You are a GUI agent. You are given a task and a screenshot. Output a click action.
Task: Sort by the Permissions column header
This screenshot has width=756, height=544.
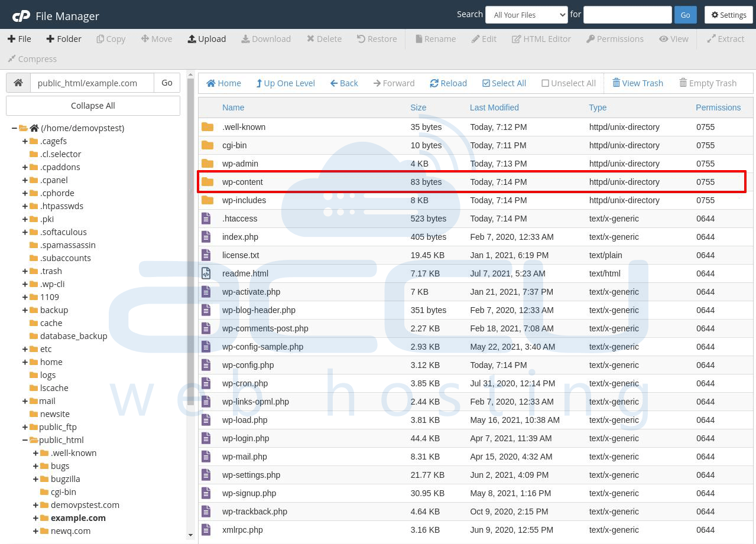718,108
